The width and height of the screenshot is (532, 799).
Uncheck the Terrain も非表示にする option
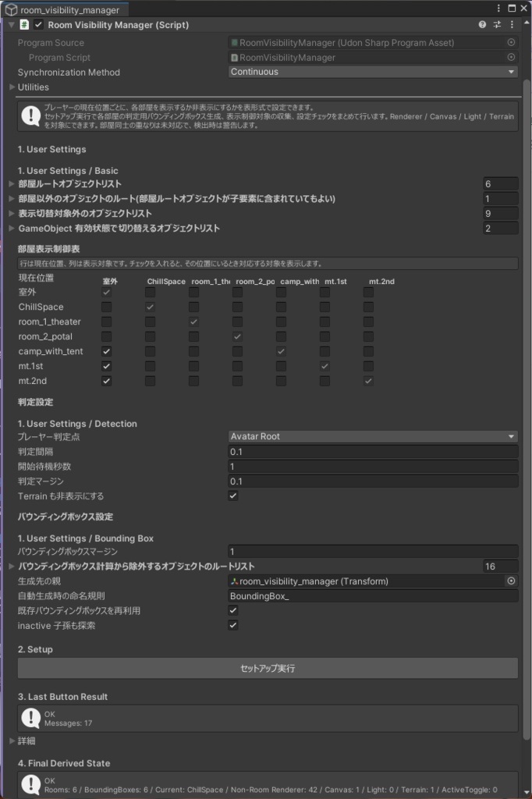(232, 495)
